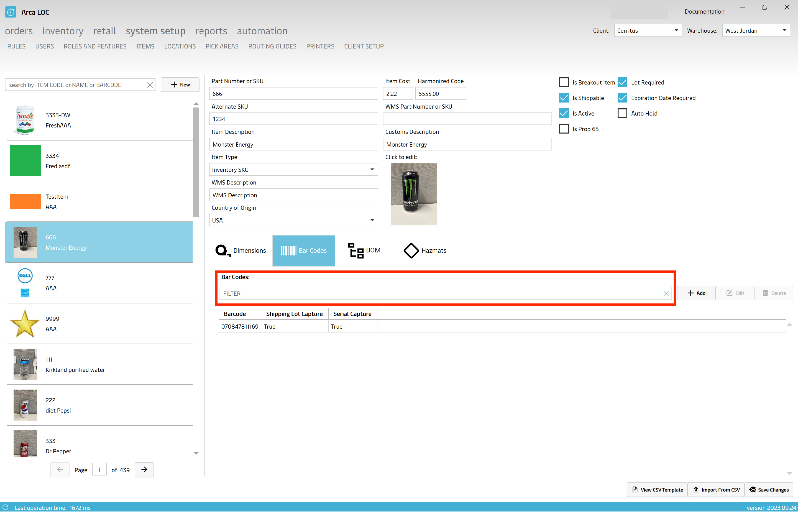Image resolution: width=798 pixels, height=532 pixels.
Task: Open the Dimensions tab for item
Action: pos(240,250)
